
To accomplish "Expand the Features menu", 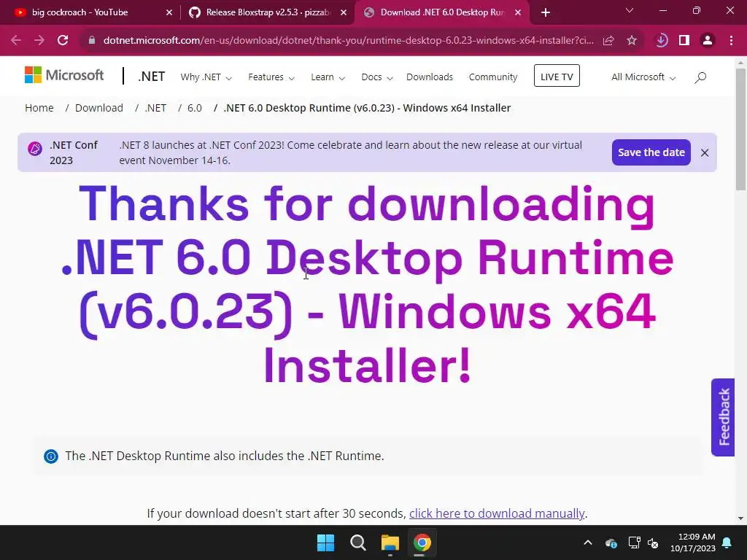I will pyautogui.click(x=271, y=77).
